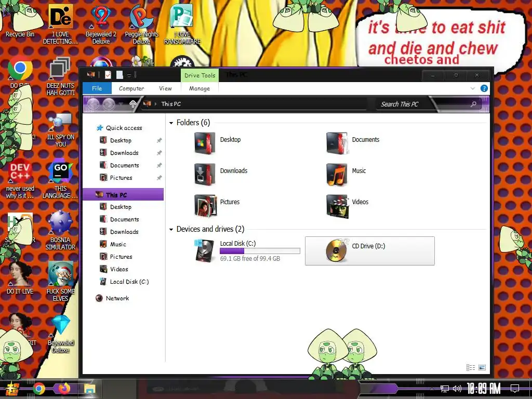Screen dimensions: 532x399
Task: Open the DO IT LIVE portrait icon
Action: click(20, 278)
